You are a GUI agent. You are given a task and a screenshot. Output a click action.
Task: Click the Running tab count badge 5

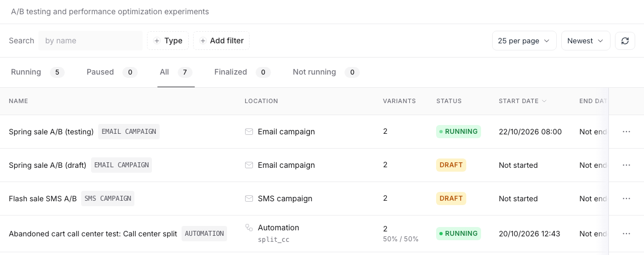57,73
